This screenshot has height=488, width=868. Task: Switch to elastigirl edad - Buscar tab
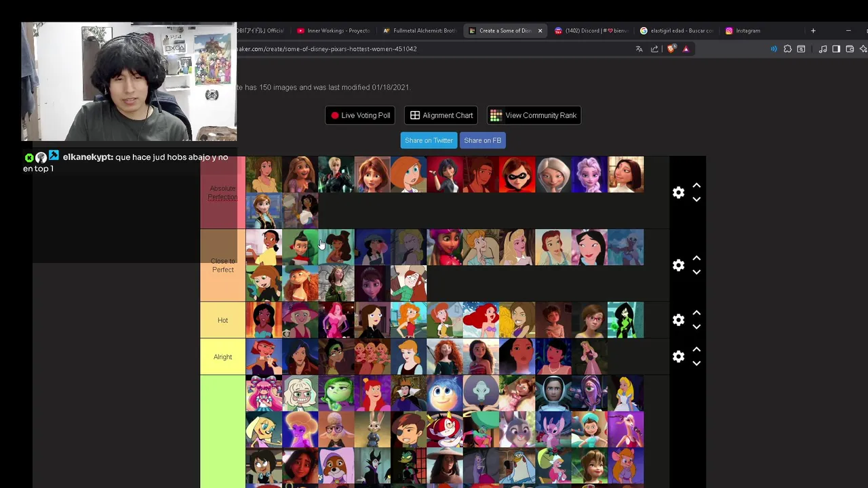point(677,30)
